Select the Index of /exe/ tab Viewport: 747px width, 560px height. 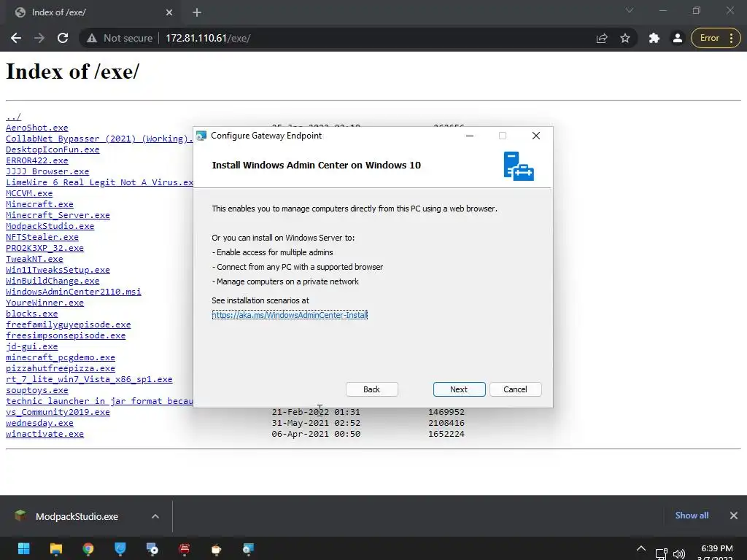coord(93,12)
